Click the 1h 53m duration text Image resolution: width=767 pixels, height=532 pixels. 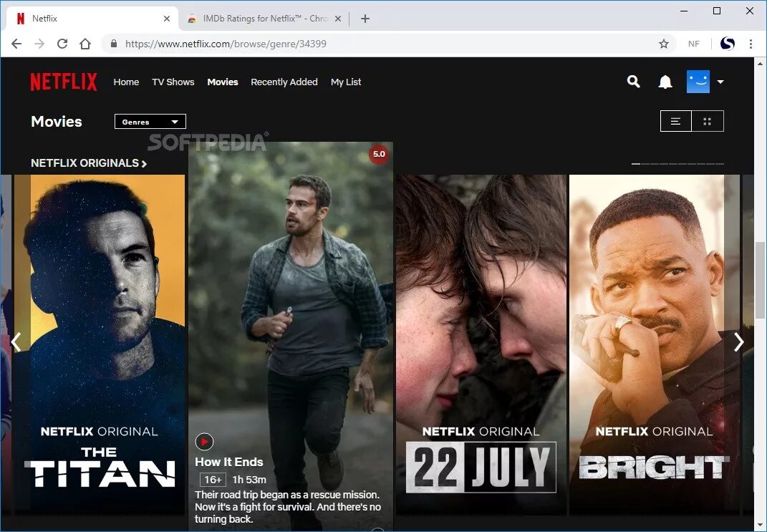(x=249, y=480)
